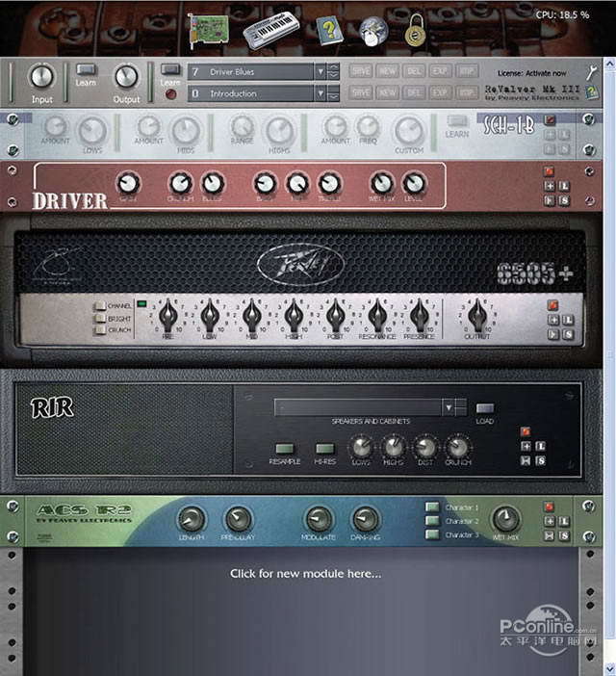Click the globe with padlock icon
The image size is (616, 676).
(x=373, y=32)
